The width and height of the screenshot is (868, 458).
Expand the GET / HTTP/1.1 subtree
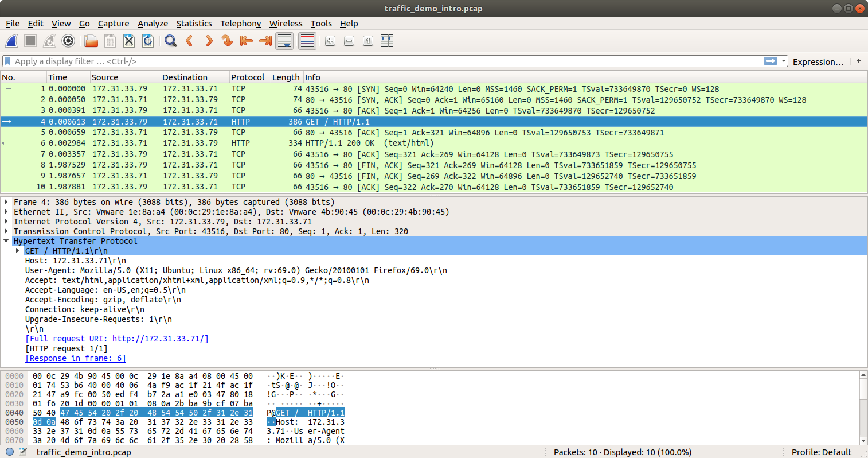(x=18, y=251)
